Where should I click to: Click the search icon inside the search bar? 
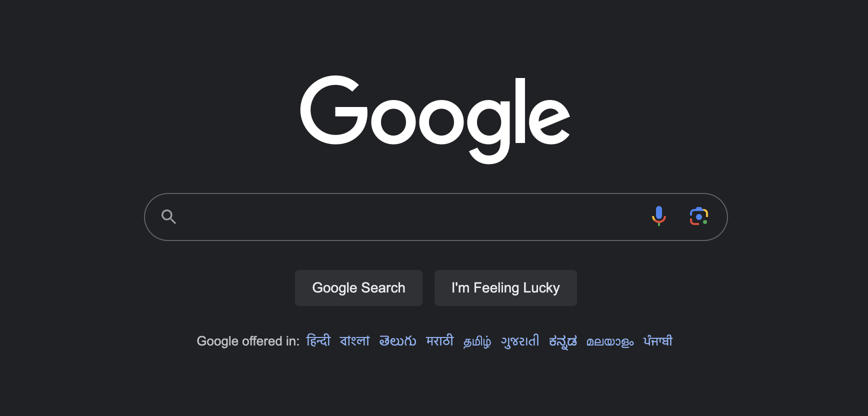click(x=168, y=216)
